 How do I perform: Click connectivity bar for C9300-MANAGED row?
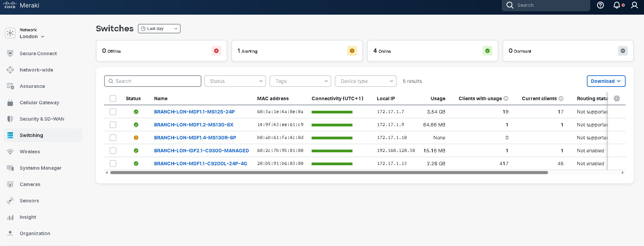pyautogui.click(x=332, y=151)
